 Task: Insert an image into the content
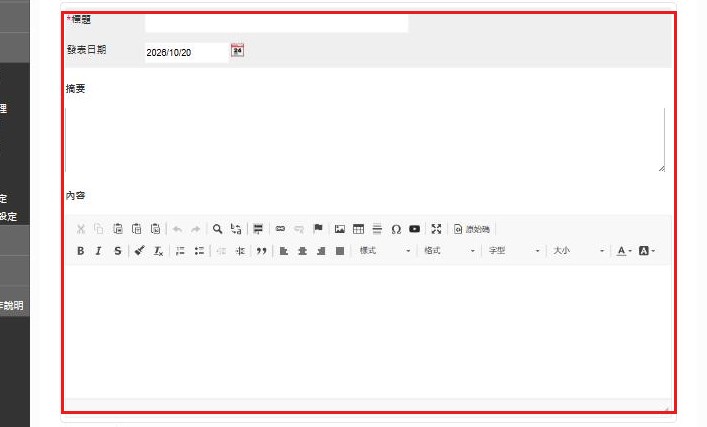tap(340, 229)
